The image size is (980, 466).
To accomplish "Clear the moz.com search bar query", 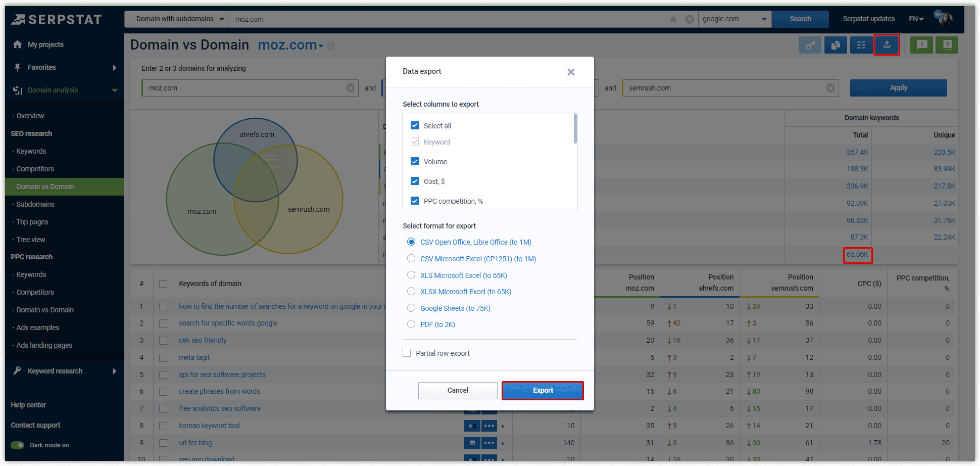I will click(689, 19).
